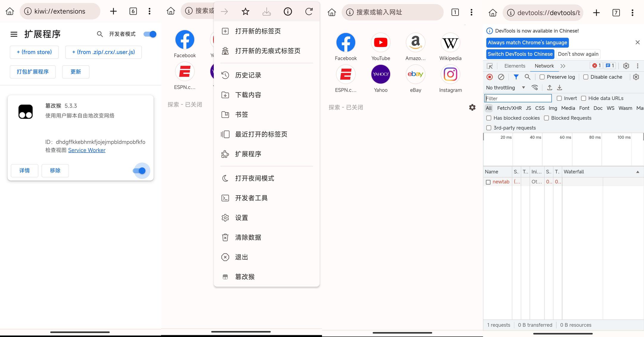This screenshot has height=337, width=644.
Task: Enable Disable cache checkbox
Action: click(x=586, y=77)
